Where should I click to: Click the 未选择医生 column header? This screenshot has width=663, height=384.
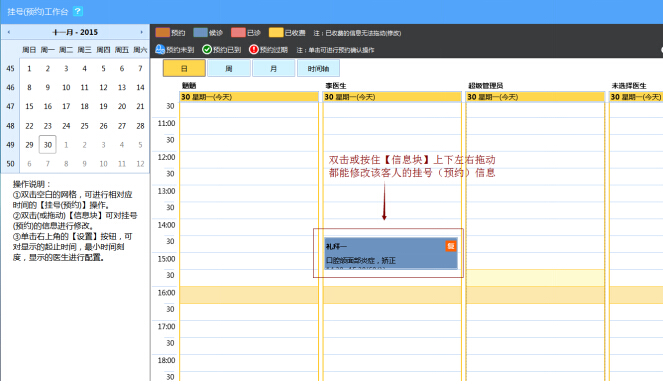[629, 85]
